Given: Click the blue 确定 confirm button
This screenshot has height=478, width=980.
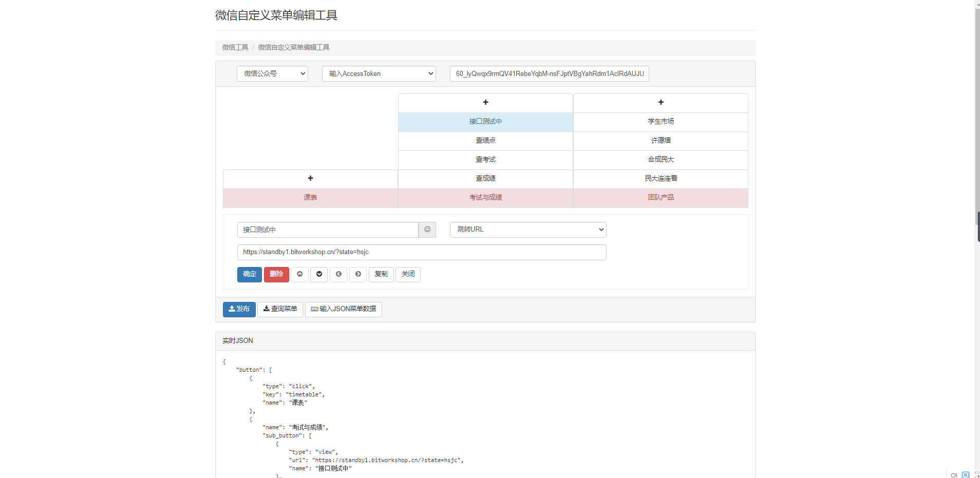Looking at the screenshot, I should point(250,274).
